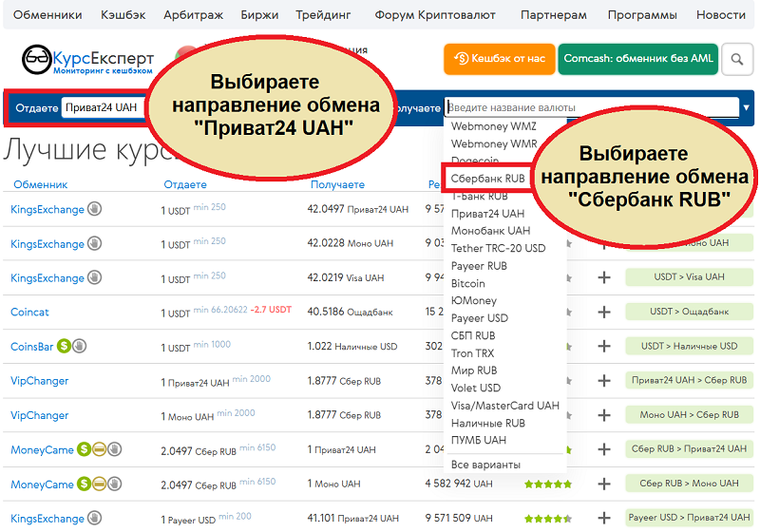Select Webmoney WMZ from currency list
Viewport: 760px width, 532px height.
(493, 126)
